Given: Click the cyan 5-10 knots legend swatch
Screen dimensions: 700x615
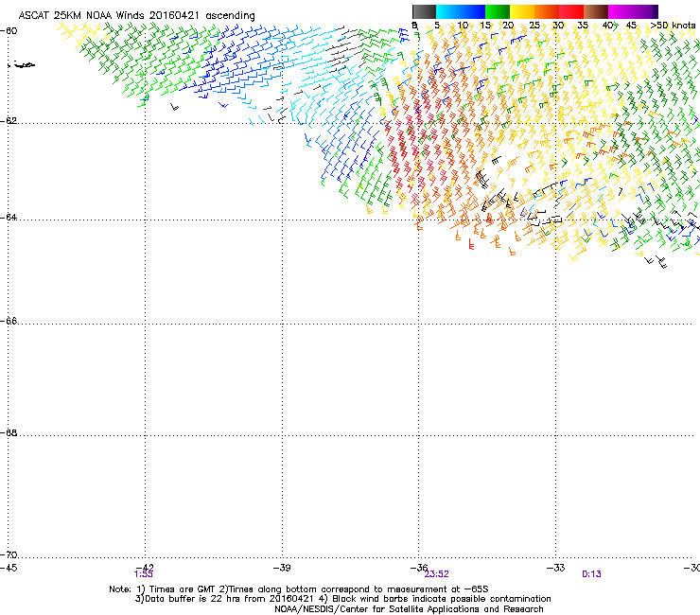Looking at the screenshot, I should pyautogui.click(x=448, y=11).
